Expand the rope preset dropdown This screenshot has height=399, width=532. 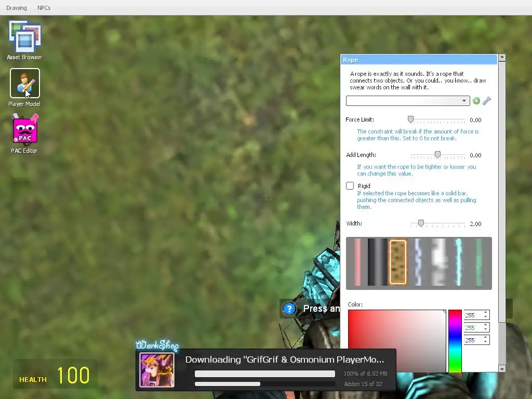tap(408, 101)
